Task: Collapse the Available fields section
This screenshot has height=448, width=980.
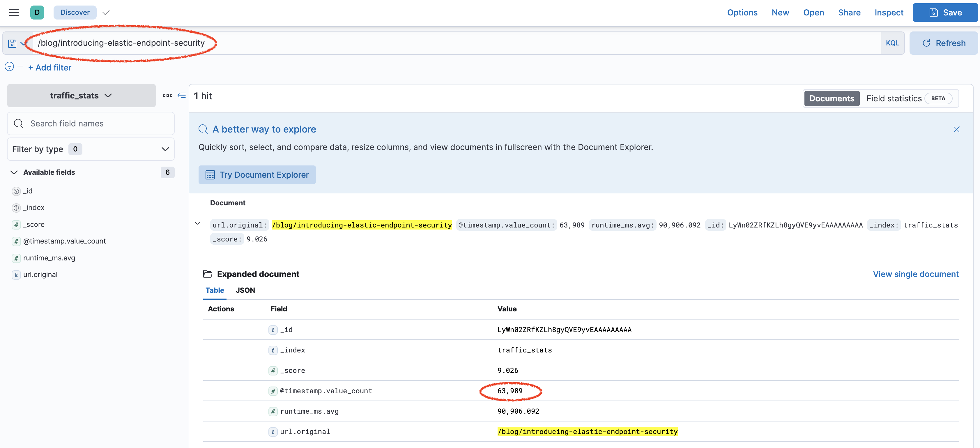Action: [14, 172]
